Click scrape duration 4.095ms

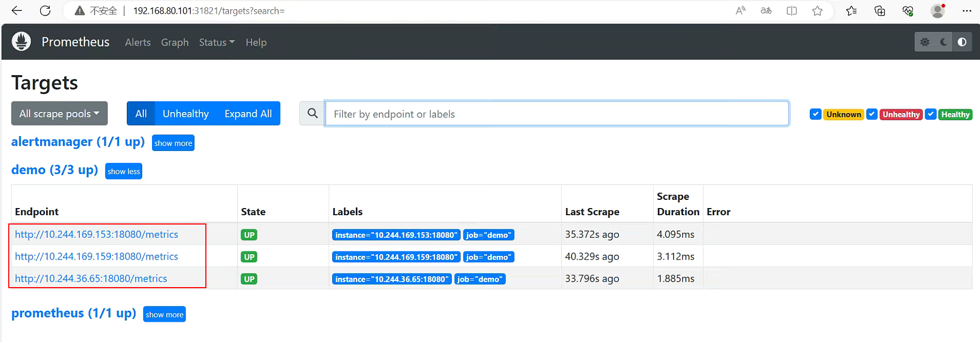[x=675, y=234]
